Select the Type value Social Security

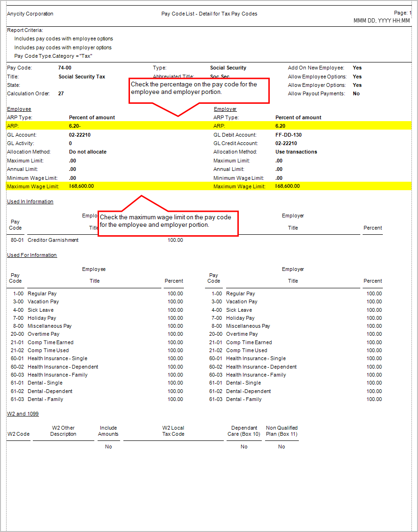tap(228, 68)
